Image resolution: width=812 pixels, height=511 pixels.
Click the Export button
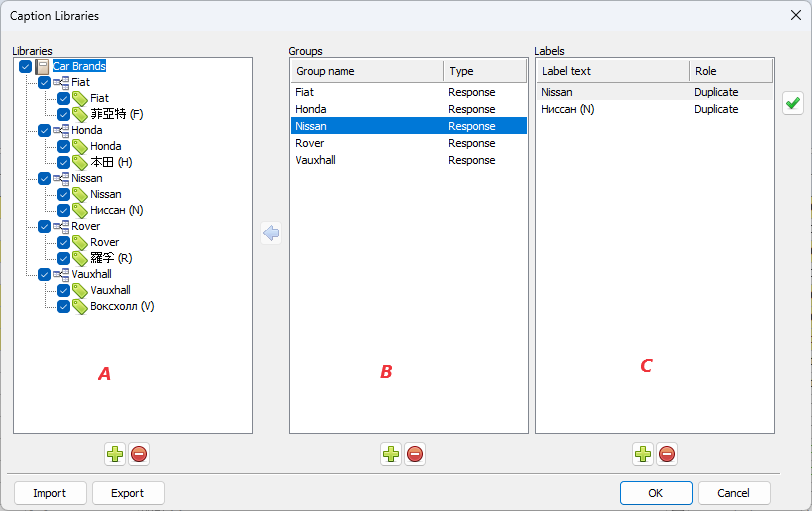click(x=128, y=493)
